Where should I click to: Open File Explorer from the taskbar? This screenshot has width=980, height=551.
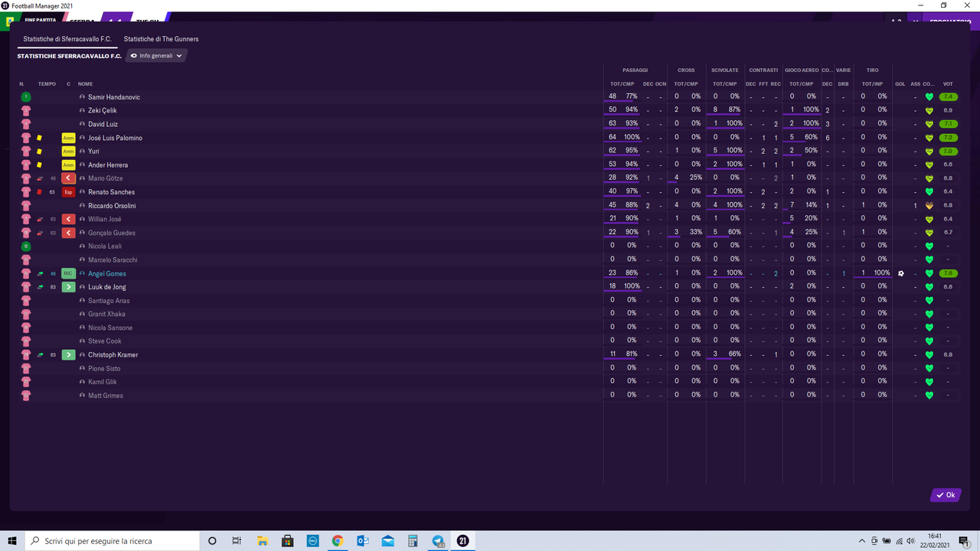point(262,541)
